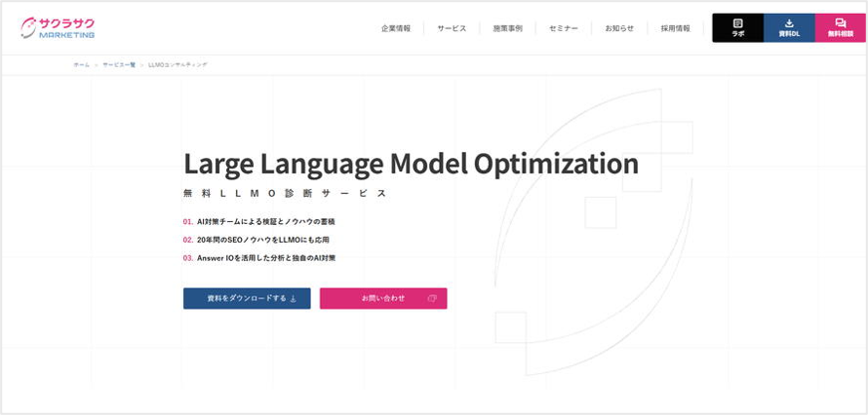
Task: Click the 01. AI対策チーム point text
Action: click(259, 221)
